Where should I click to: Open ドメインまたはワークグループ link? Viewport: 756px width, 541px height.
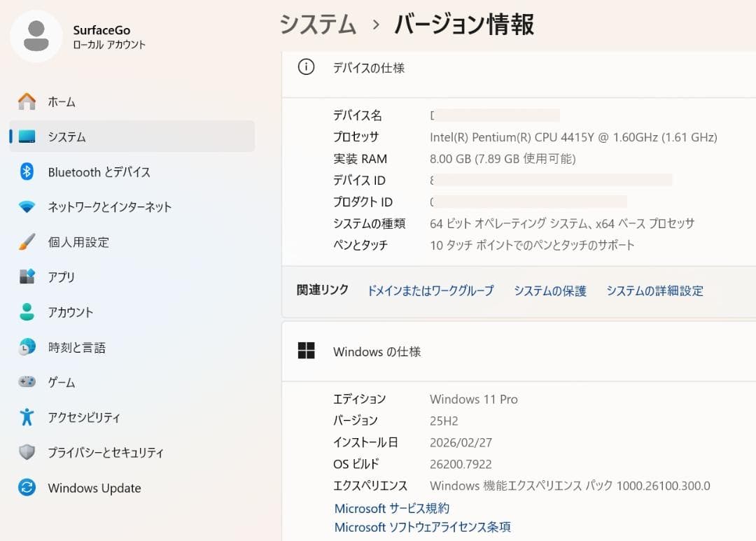pyautogui.click(x=430, y=290)
